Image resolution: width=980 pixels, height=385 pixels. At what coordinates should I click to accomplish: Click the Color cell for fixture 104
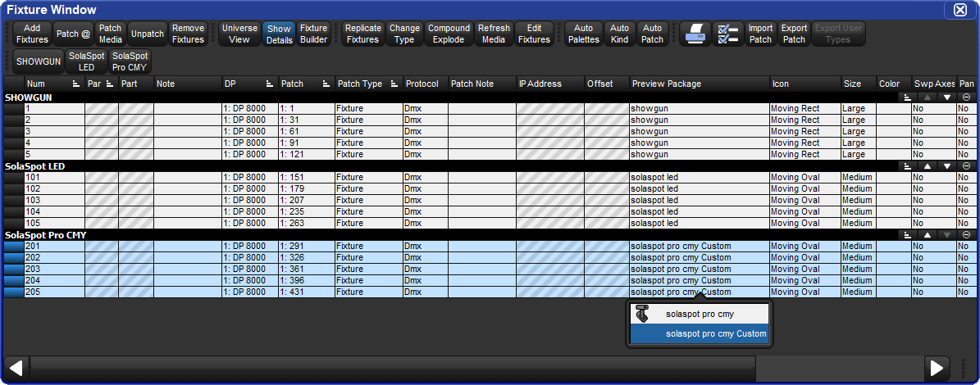click(x=893, y=211)
